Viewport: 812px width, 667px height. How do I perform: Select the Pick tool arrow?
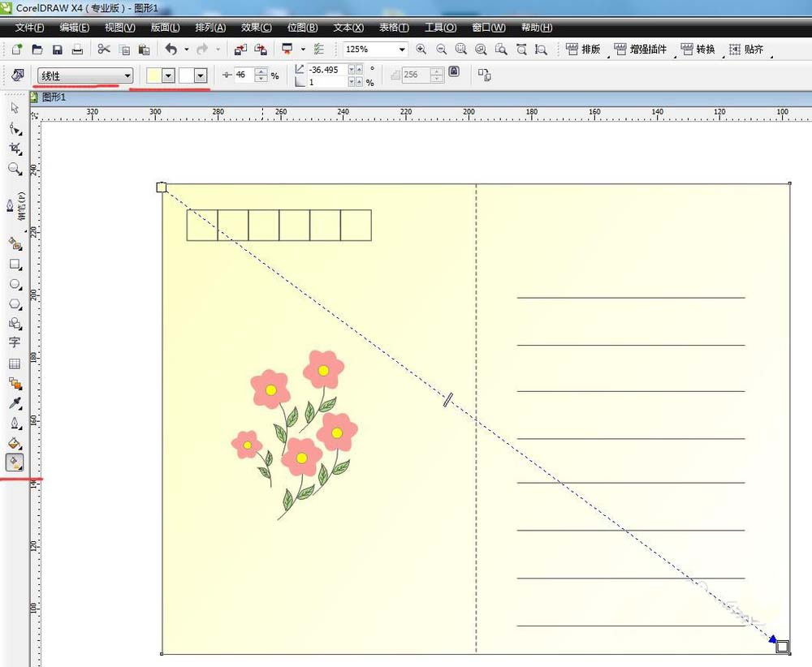(15, 108)
